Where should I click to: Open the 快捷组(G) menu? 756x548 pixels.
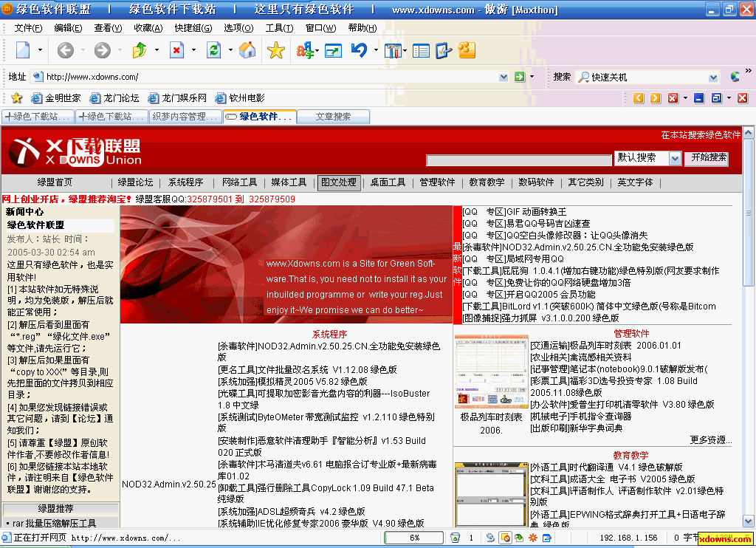tap(193, 28)
